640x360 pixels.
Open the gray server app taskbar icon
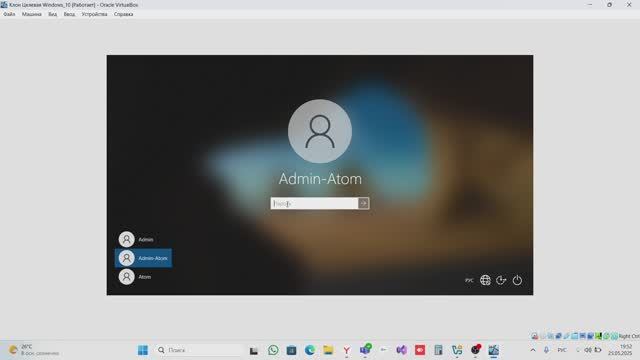click(x=438, y=350)
